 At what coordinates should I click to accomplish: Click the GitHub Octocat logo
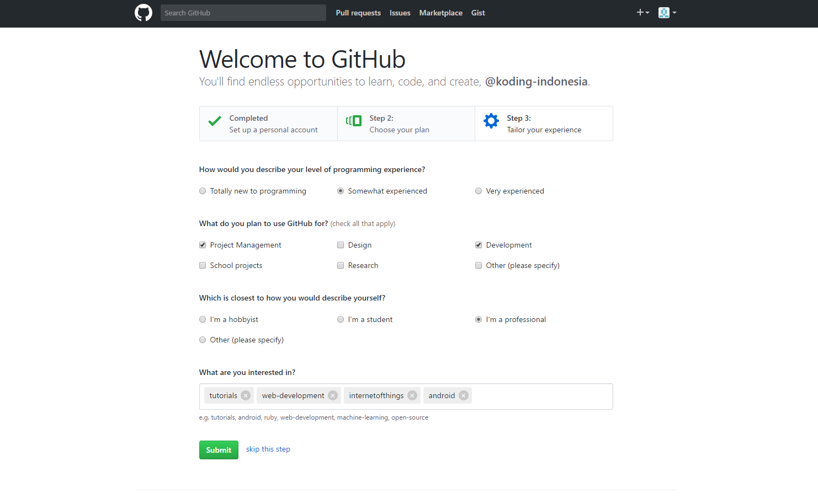[x=144, y=13]
